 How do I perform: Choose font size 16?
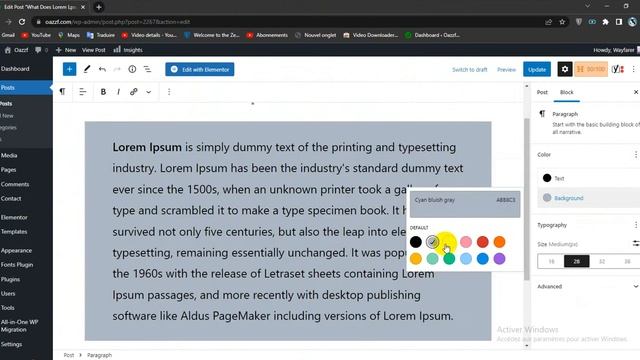tap(551, 261)
